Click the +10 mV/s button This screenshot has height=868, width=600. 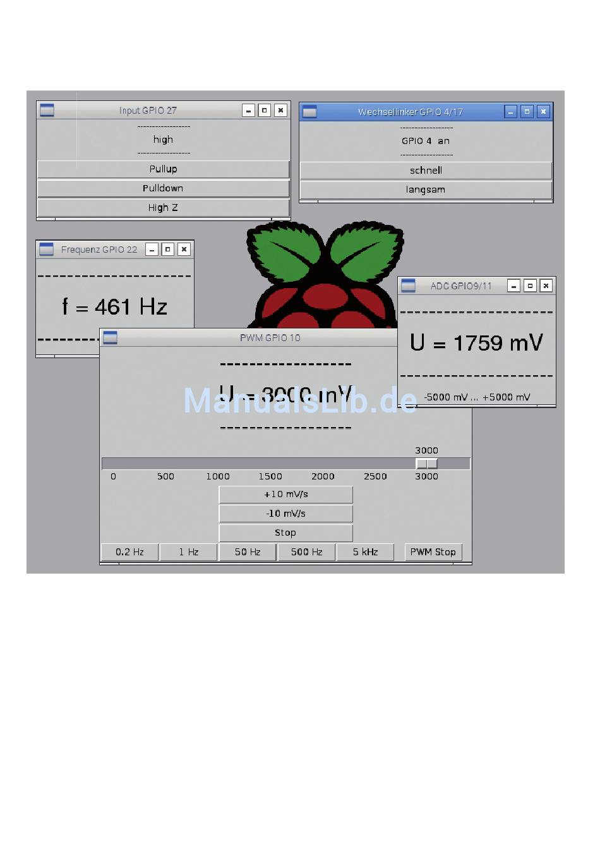pos(285,495)
